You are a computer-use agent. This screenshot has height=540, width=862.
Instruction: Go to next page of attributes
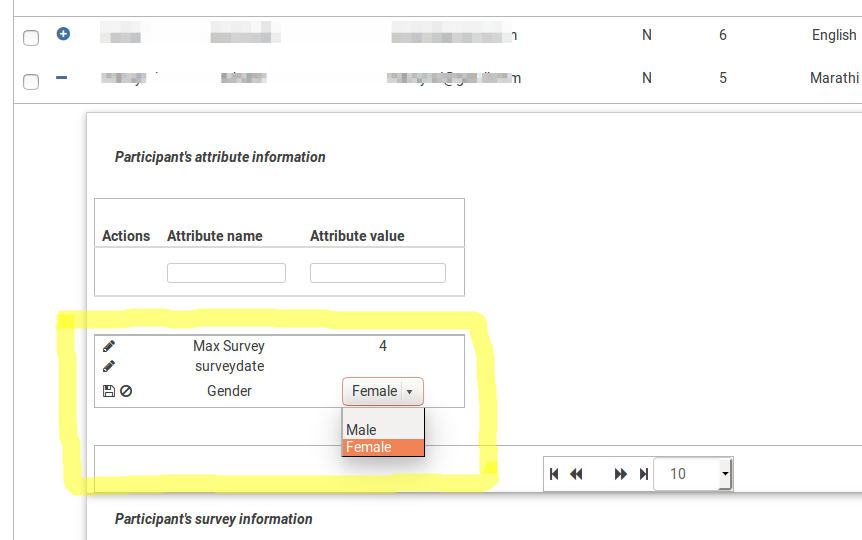pos(621,474)
